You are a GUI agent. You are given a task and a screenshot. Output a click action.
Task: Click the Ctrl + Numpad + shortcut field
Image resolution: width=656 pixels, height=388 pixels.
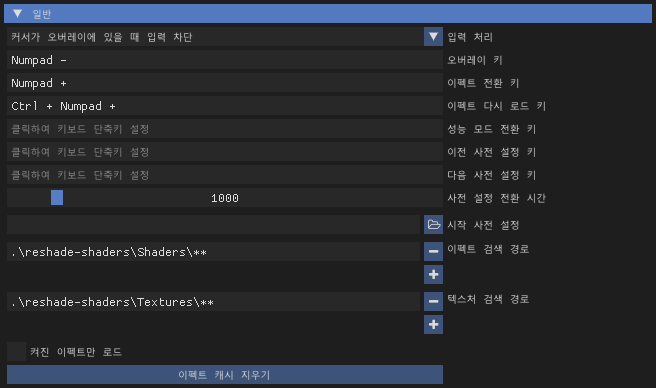pos(225,106)
